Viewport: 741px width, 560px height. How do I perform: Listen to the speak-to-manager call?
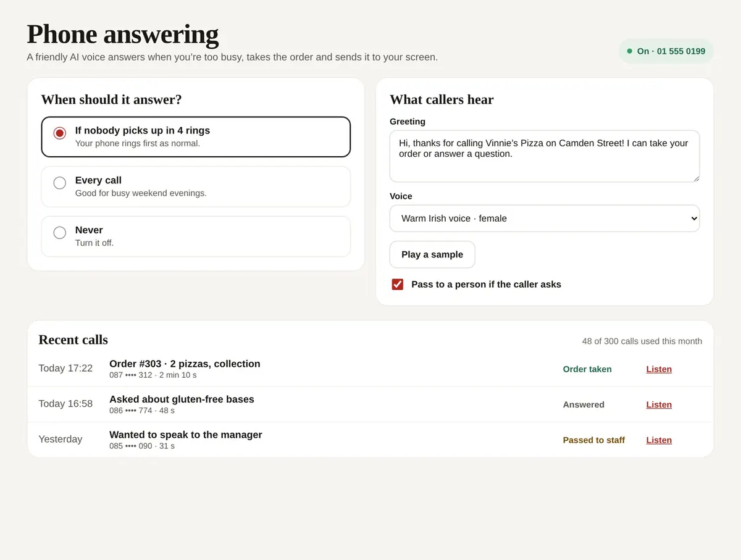pos(659,440)
